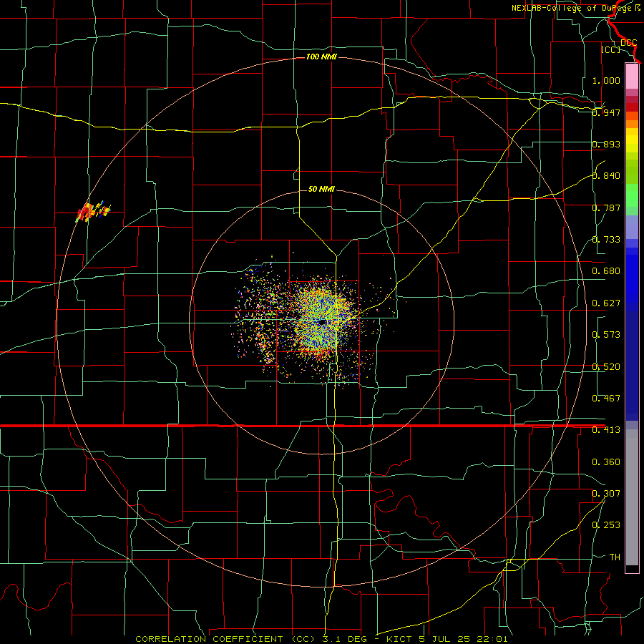Click the 0.413 color scale value
The width and height of the screenshot is (644, 644).
(606, 430)
